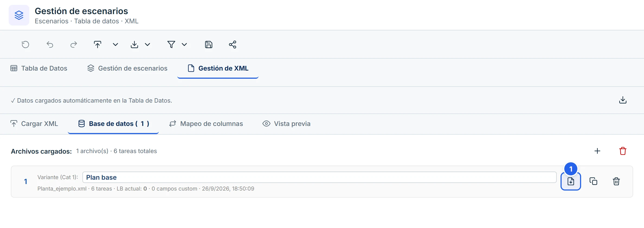This screenshot has height=228, width=644.
Task: Click the upload/import icon in toolbar
Action: tap(98, 45)
